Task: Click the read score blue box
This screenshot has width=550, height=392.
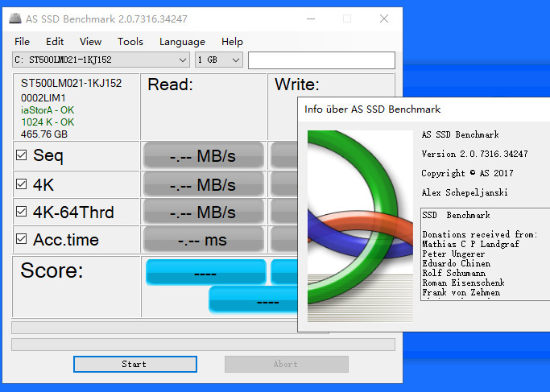Action: click(206, 272)
